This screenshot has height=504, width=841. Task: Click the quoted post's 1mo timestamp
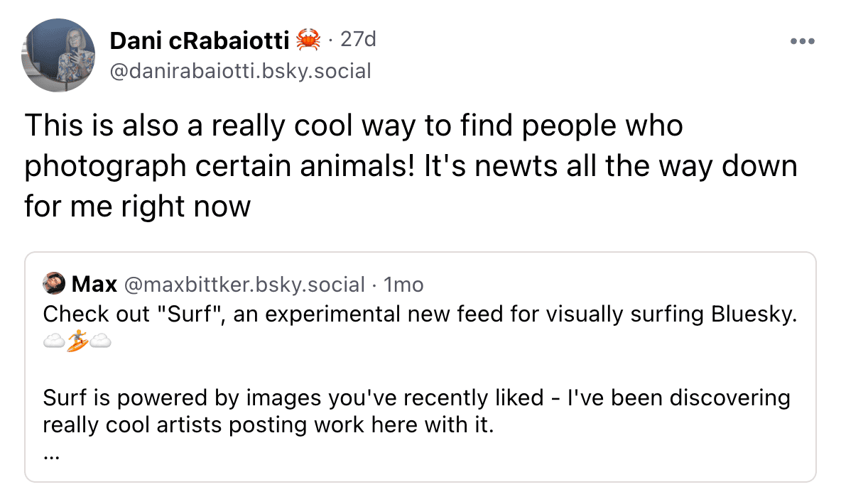coord(403,285)
